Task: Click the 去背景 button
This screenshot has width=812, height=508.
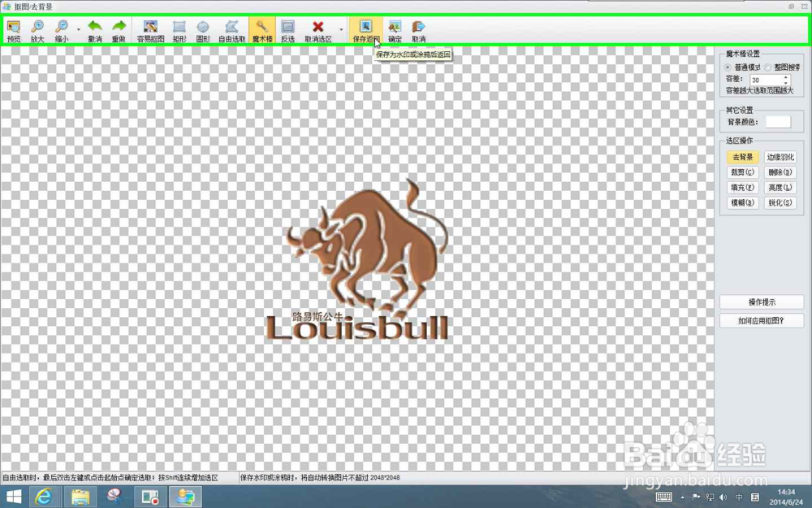Action: [x=743, y=157]
